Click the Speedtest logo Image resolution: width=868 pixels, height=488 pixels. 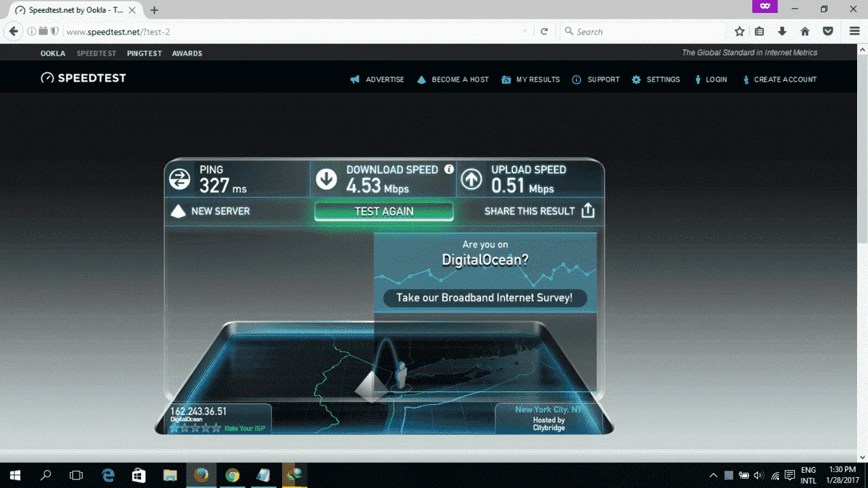click(83, 78)
